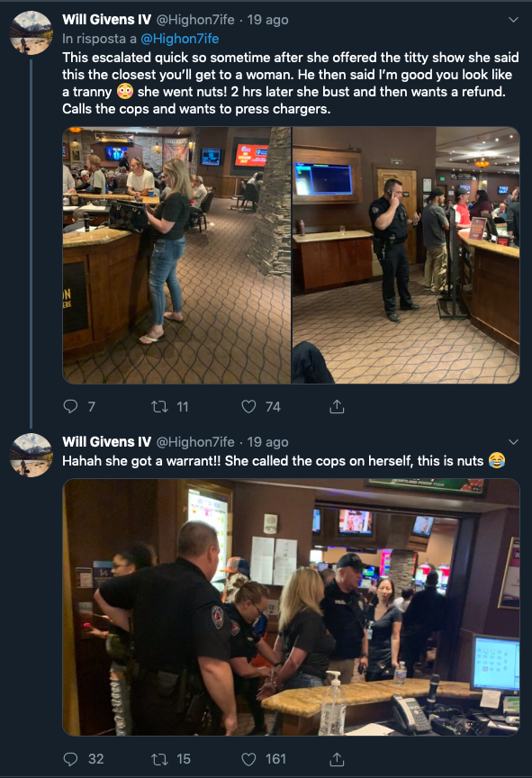Click the first tweet's profile avatar
The width and height of the screenshot is (532, 778).
(x=32, y=32)
